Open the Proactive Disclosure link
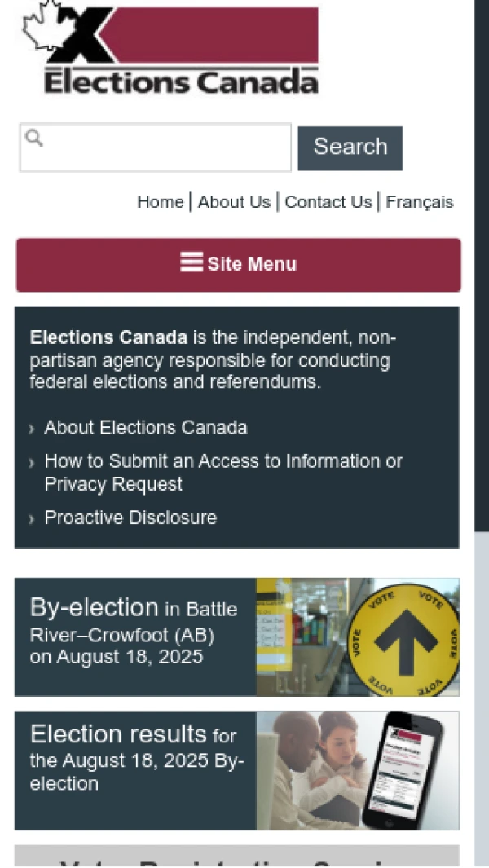The image size is (489, 868). pyautogui.click(x=130, y=518)
